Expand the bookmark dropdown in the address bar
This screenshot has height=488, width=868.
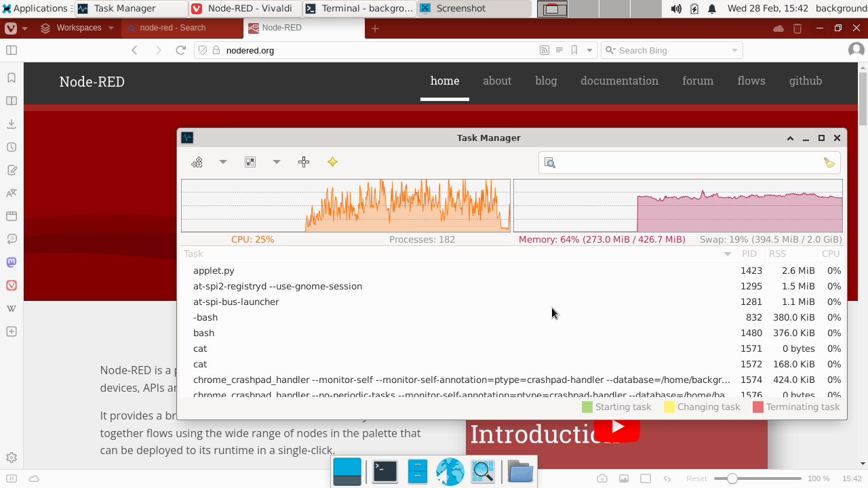[x=589, y=49]
